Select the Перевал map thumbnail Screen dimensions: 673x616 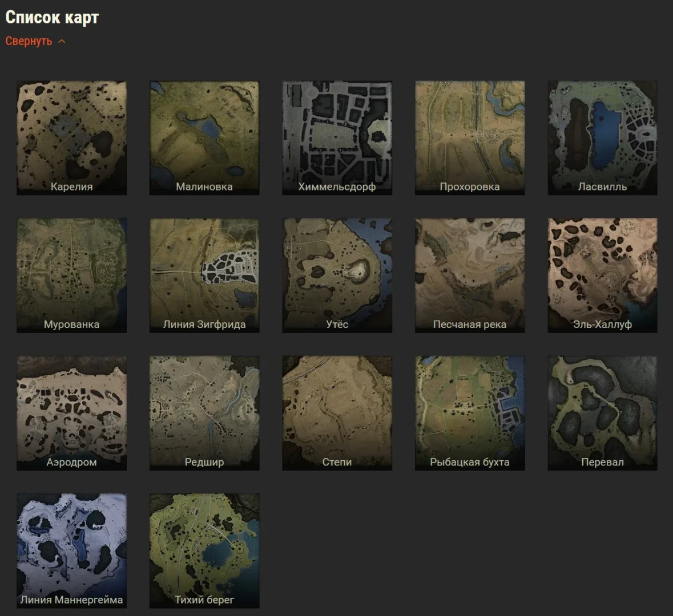coord(603,413)
